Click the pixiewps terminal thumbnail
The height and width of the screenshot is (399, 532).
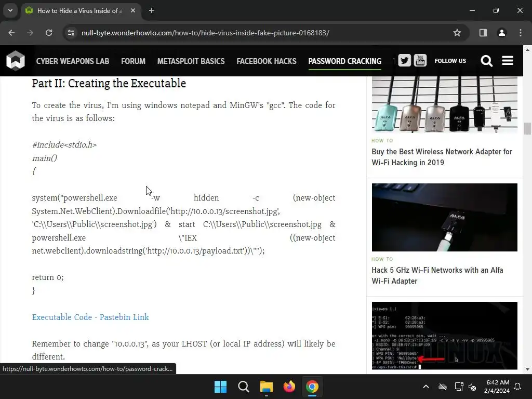pyautogui.click(x=445, y=336)
